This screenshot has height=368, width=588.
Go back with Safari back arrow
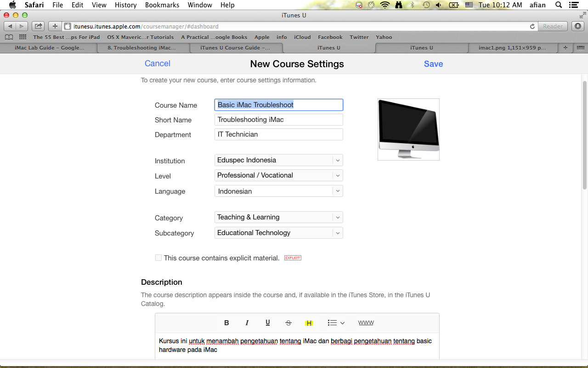pos(10,26)
